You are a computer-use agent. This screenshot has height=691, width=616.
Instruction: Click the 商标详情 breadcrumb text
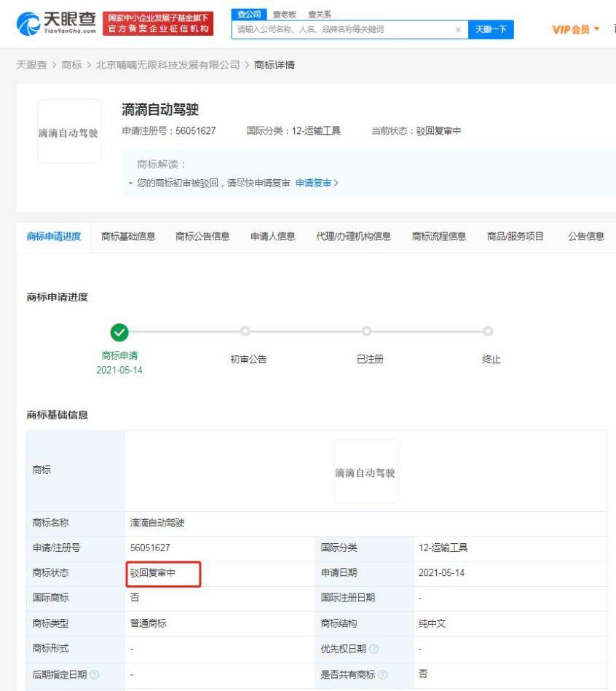275,65
